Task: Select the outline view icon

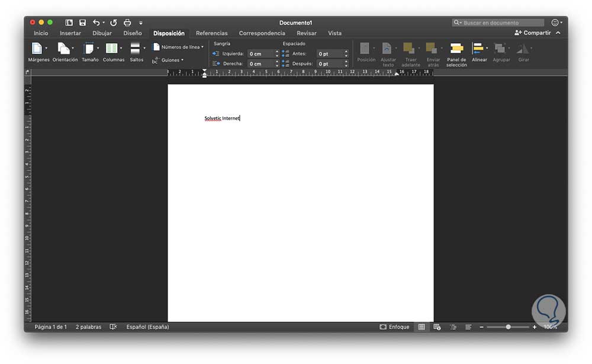Action: [453, 327]
